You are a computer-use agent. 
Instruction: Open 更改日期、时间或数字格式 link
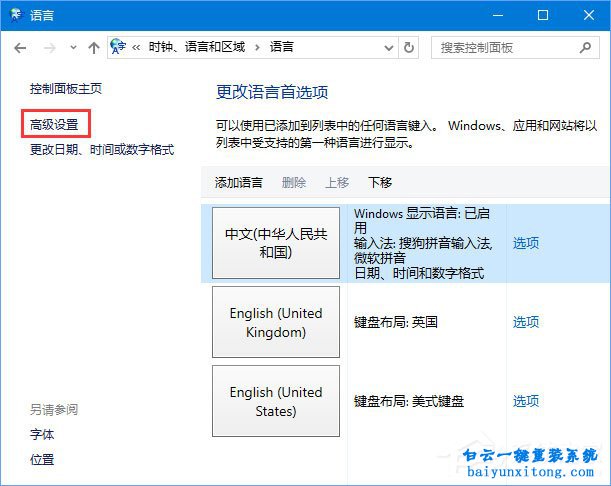(102, 150)
